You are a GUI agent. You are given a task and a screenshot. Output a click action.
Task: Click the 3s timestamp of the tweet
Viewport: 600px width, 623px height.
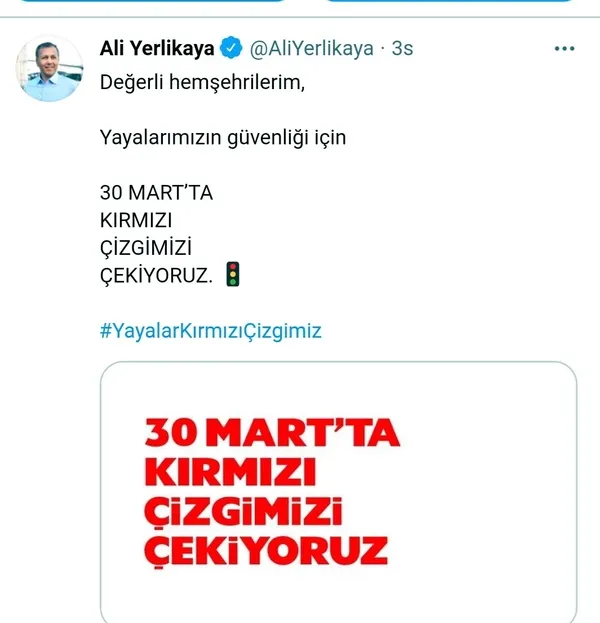pos(402,48)
